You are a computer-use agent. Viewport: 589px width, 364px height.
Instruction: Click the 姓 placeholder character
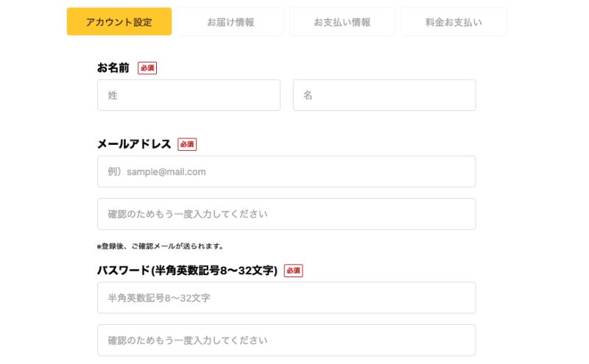tap(113, 96)
